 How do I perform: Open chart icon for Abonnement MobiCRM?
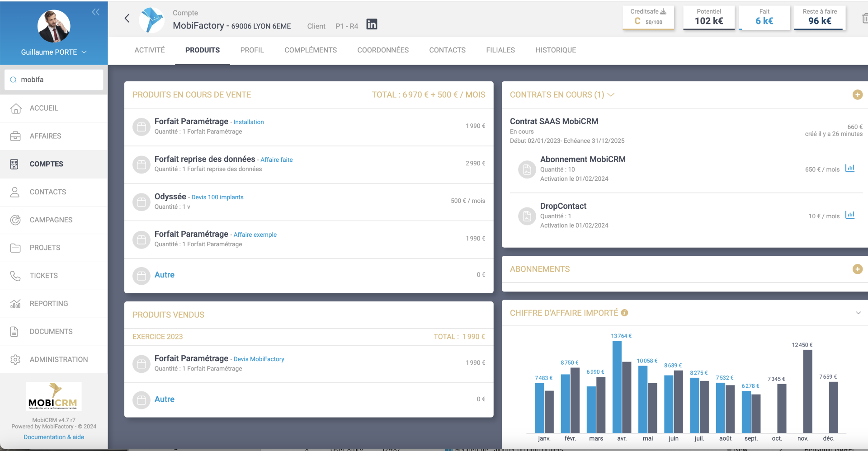850,169
